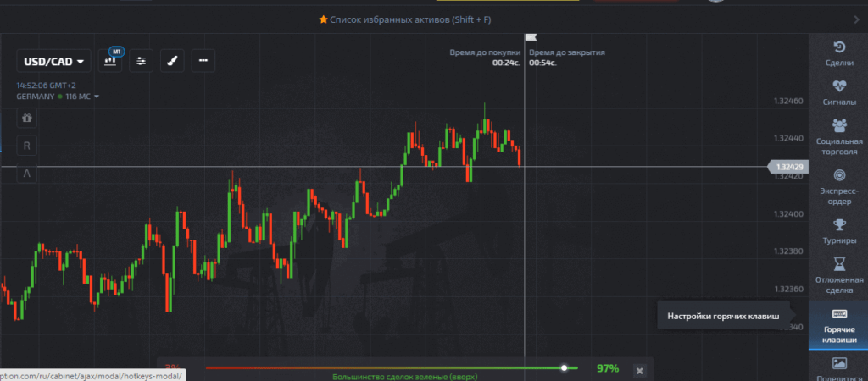Viewport: 868px width, 381px height.
Task: Open the indicators sliders icon
Action: click(141, 61)
